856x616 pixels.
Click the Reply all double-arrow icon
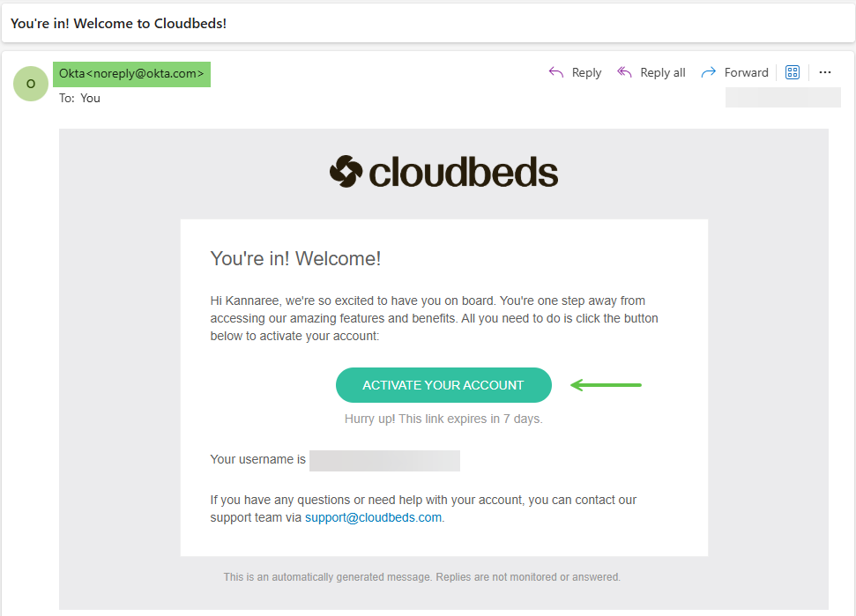click(625, 72)
